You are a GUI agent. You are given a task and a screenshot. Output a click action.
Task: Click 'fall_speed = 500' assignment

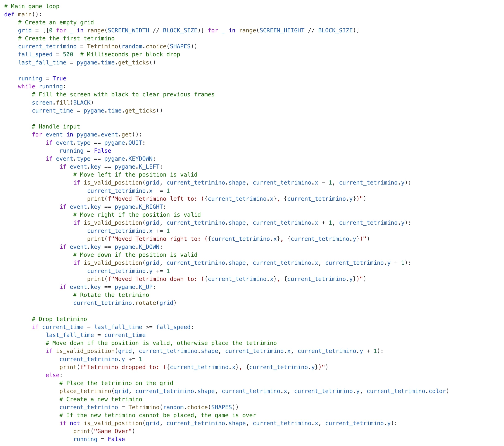[x=46, y=54]
